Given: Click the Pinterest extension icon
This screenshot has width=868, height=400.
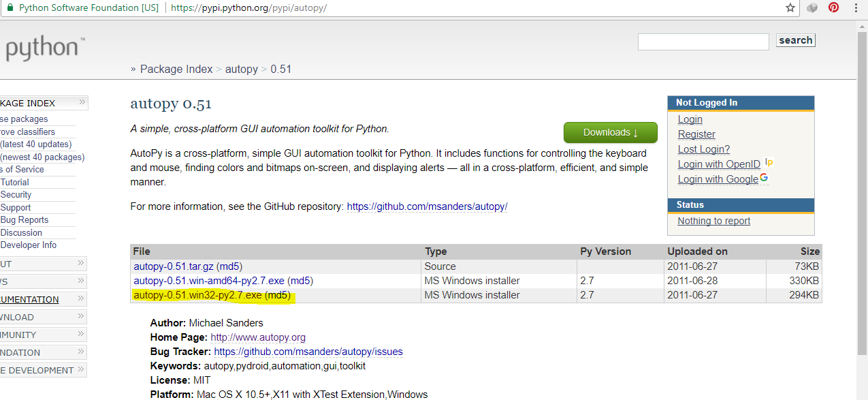Looking at the screenshot, I should (833, 7).
